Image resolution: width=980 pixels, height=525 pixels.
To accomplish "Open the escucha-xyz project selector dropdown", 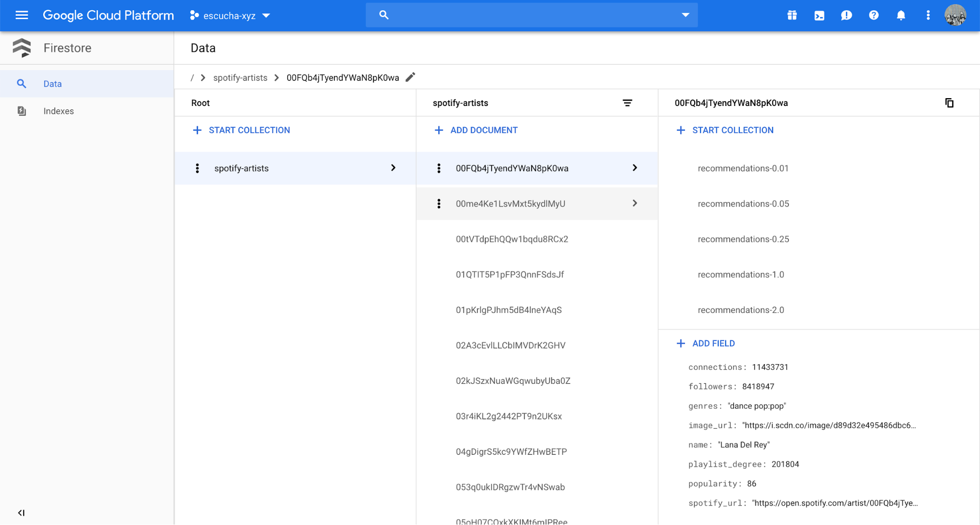I will point(230,16).
